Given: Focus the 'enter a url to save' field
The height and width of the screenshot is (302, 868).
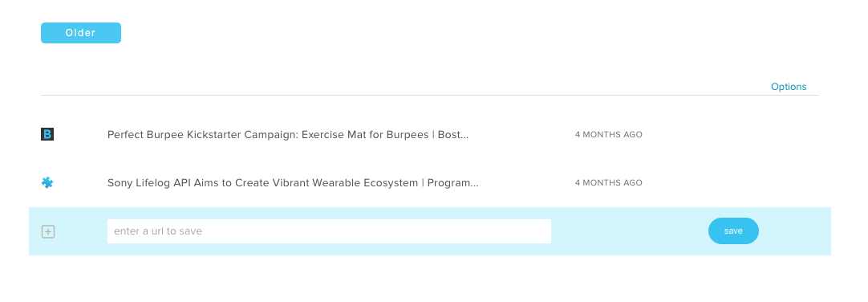Looking at the screenshot, I should (329, 231).
